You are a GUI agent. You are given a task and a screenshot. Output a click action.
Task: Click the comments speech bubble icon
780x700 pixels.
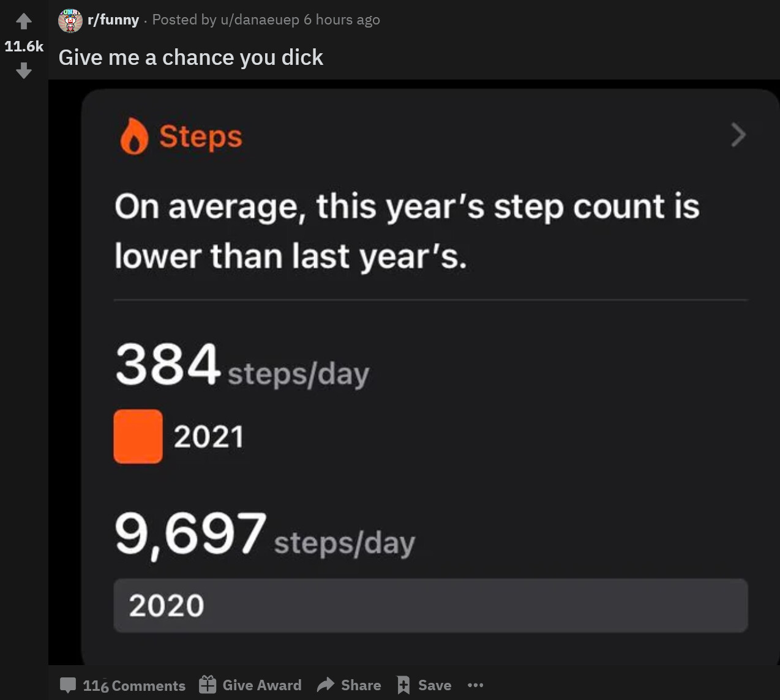tap(68, 685)
